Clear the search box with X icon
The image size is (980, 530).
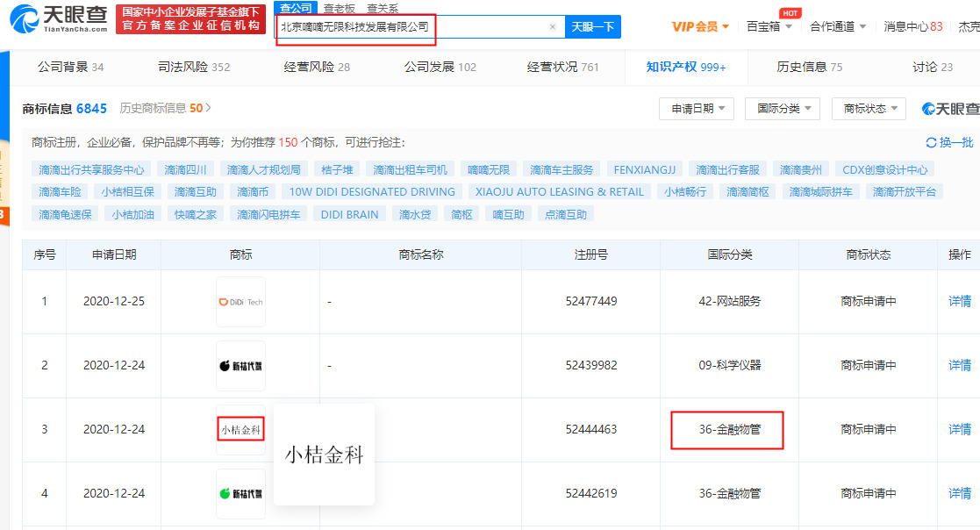553,27
